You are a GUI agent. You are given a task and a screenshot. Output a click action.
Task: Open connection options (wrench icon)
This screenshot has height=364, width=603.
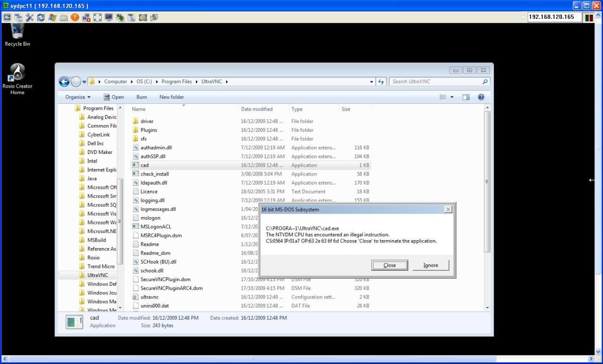pyautogui.click(x=30, y=17)
